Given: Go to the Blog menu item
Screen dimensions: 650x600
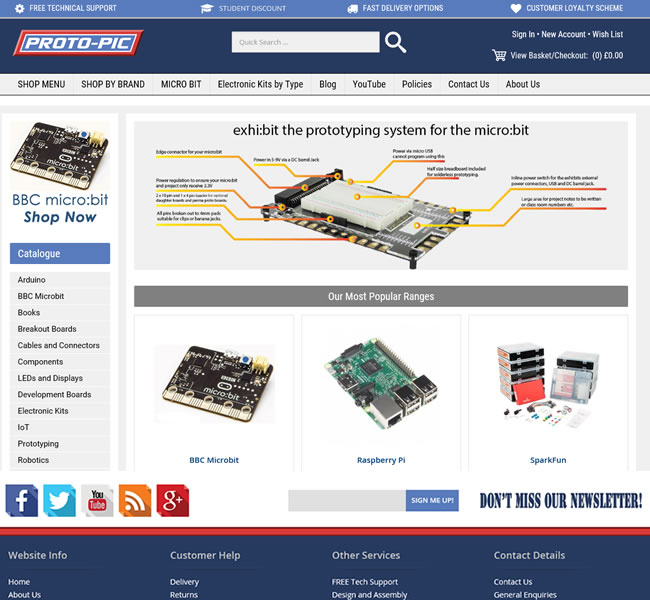Looking at the screenshot, I should pyautogui.click(x=327, y=84).
